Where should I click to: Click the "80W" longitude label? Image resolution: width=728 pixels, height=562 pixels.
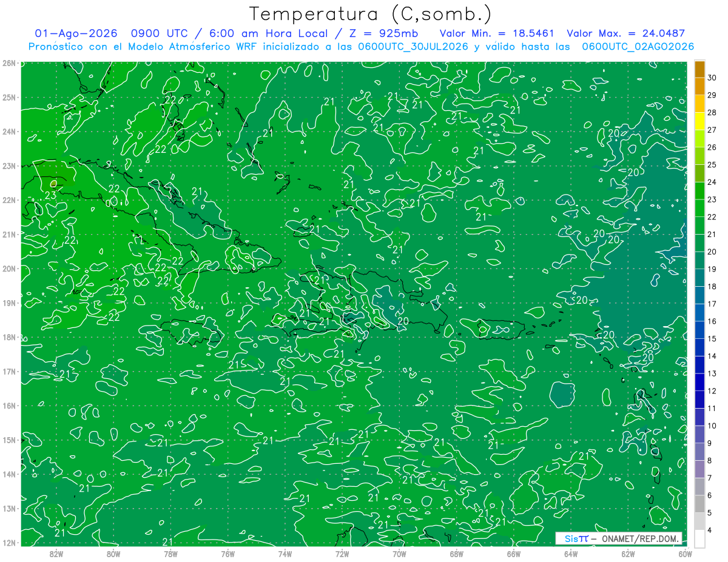[113, 554]
